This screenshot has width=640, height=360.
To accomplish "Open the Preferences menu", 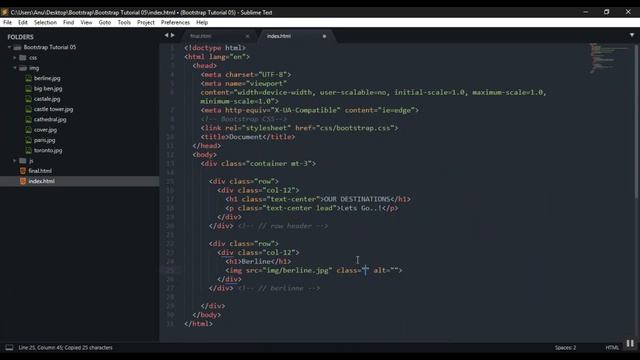I will pos(175,22).
